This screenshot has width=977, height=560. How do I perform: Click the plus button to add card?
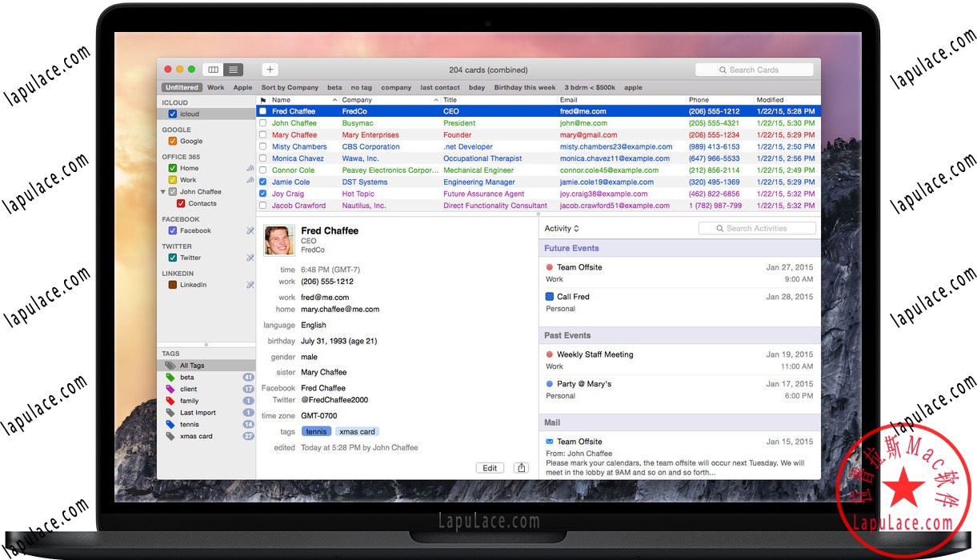pyautogui.click(x=270, y=70)
